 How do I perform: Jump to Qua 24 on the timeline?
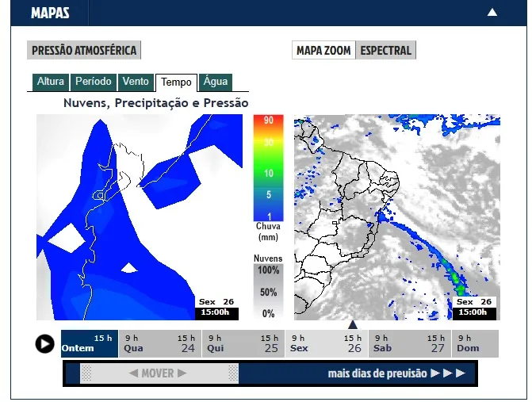point(159,343)
